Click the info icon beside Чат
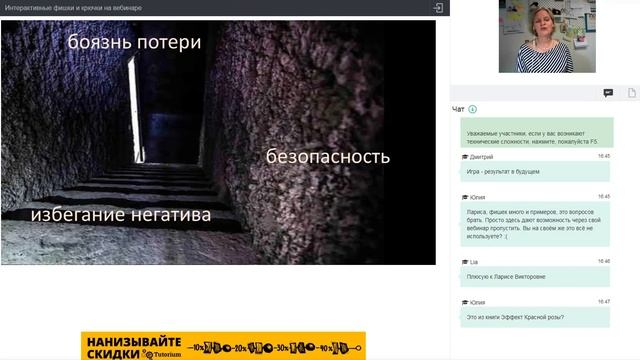The height and width of the screenshot is (360, 640). [472, 109]
